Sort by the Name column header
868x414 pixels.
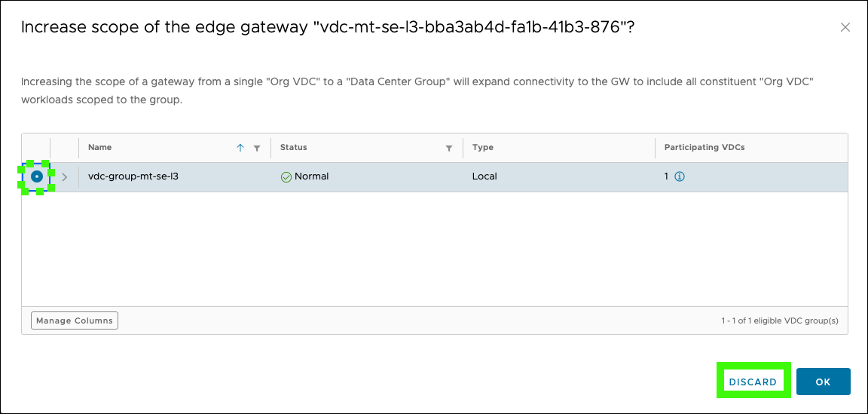pyautogui.click(x=100, y=147)
